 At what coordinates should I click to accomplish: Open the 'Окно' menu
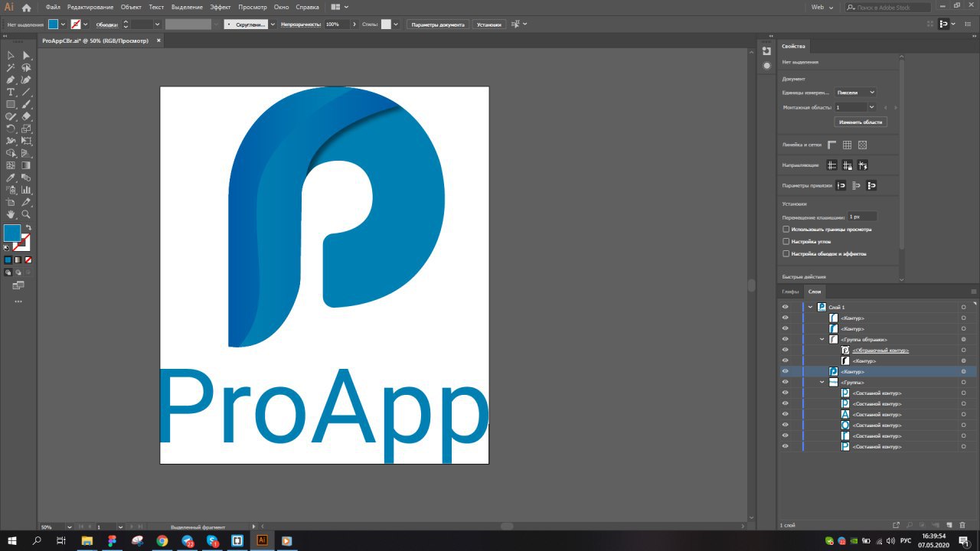point(282,7)
